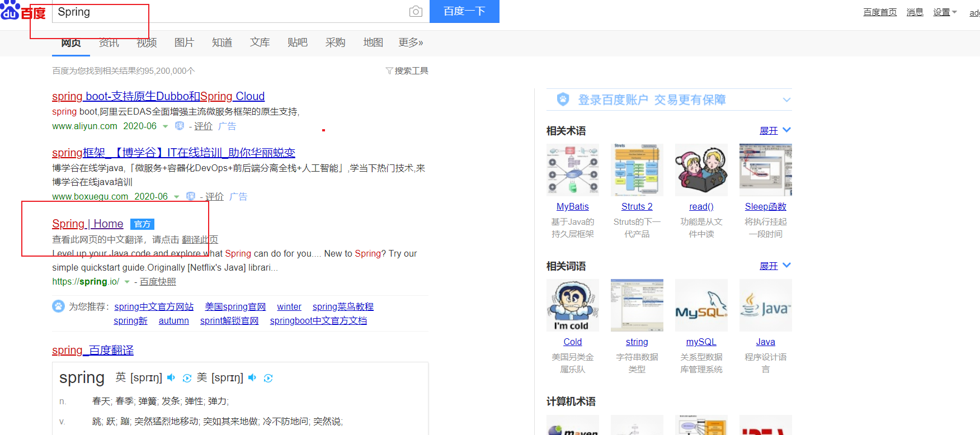Click the Struts 2 text link
Image resolution: width=980 pixels, height=435 pixels.
tap(637, 207)
